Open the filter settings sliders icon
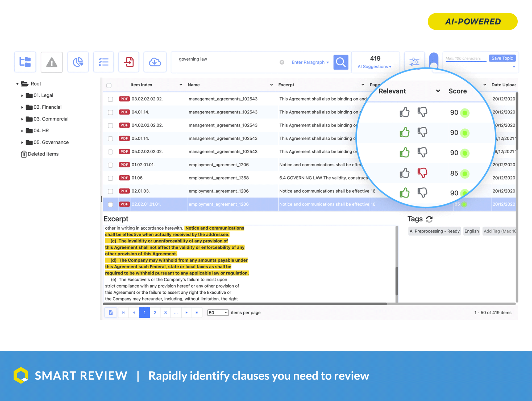 coord(414,61)
